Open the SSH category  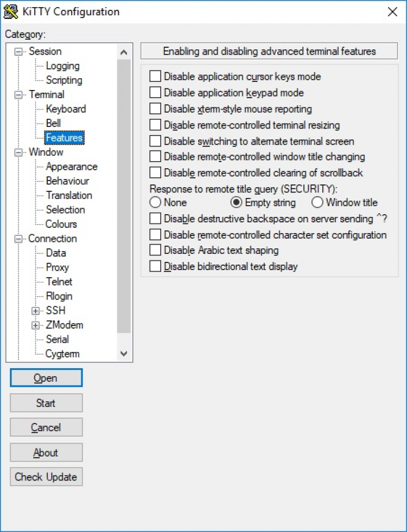[55, 310]
